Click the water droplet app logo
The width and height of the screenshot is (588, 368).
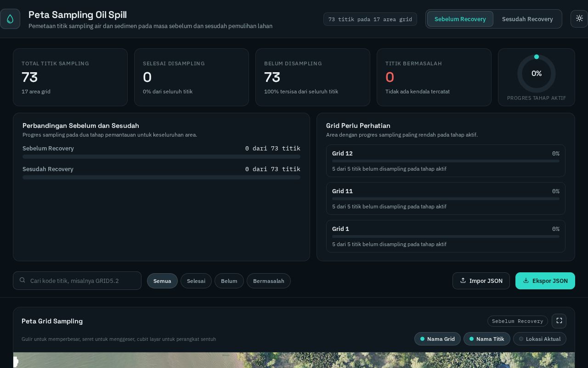point(10,19)
